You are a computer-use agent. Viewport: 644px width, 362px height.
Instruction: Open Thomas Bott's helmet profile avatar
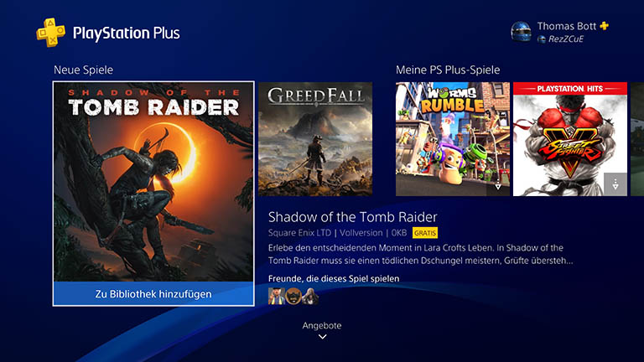coord(521,32)
